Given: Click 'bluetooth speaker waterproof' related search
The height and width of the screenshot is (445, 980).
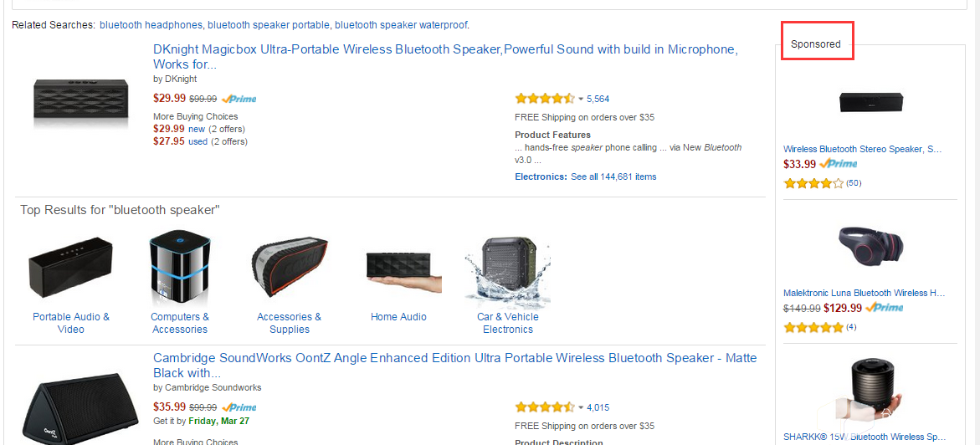Looking at the screenshot, I should (401, 25).
